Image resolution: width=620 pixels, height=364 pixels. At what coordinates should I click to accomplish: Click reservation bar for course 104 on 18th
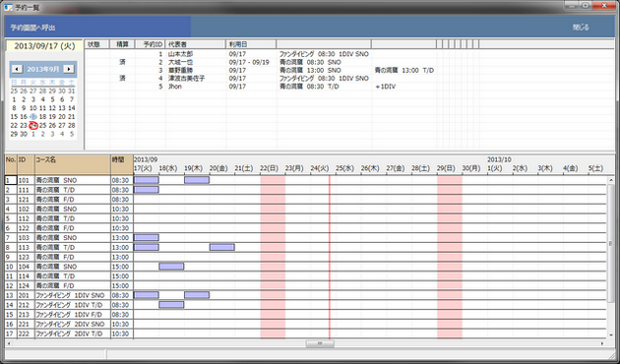[171, 267]
